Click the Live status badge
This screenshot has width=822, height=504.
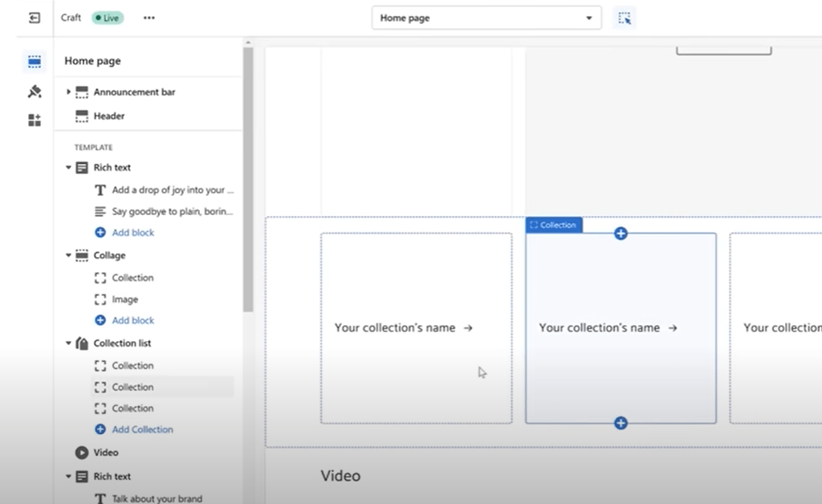tap(108, 18)
